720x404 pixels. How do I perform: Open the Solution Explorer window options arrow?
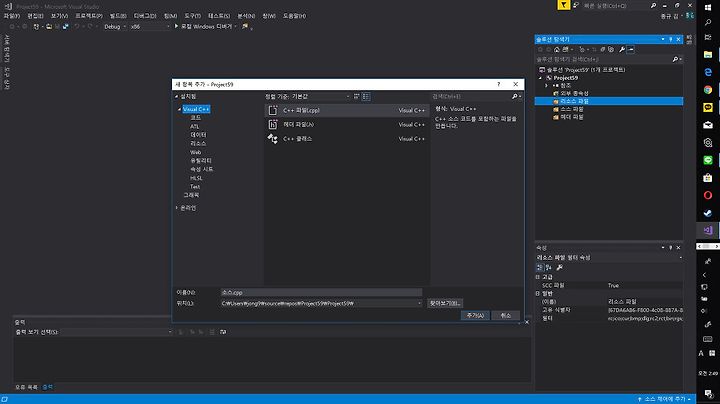(663, 39)
